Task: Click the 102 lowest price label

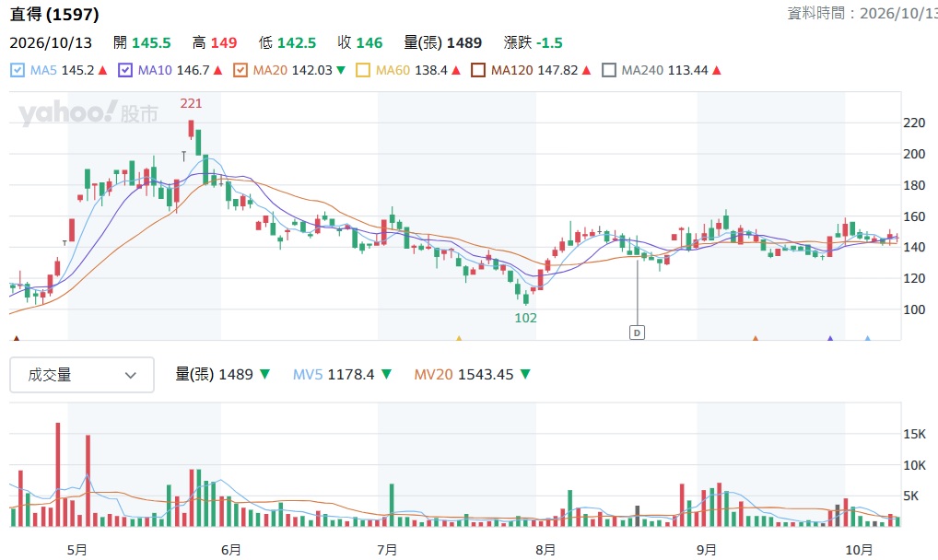Action: pos(526,319)
